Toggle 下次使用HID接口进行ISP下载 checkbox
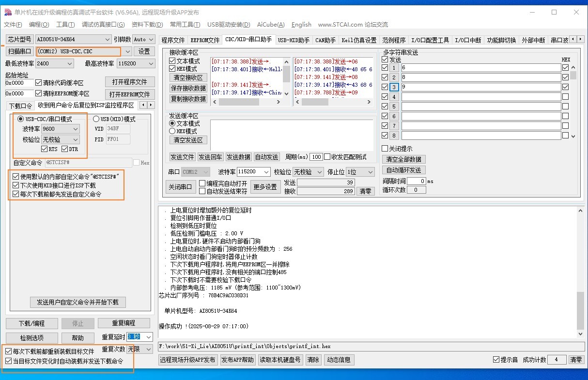588x380 pixels. (x=16, y=185)
